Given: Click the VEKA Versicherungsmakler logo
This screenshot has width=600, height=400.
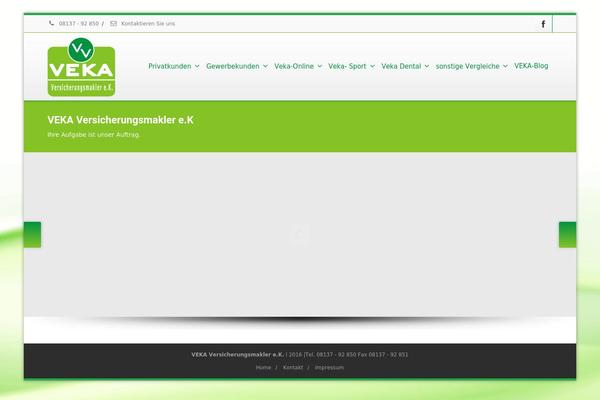Looking at the screenshot, I should pos(81,67).
